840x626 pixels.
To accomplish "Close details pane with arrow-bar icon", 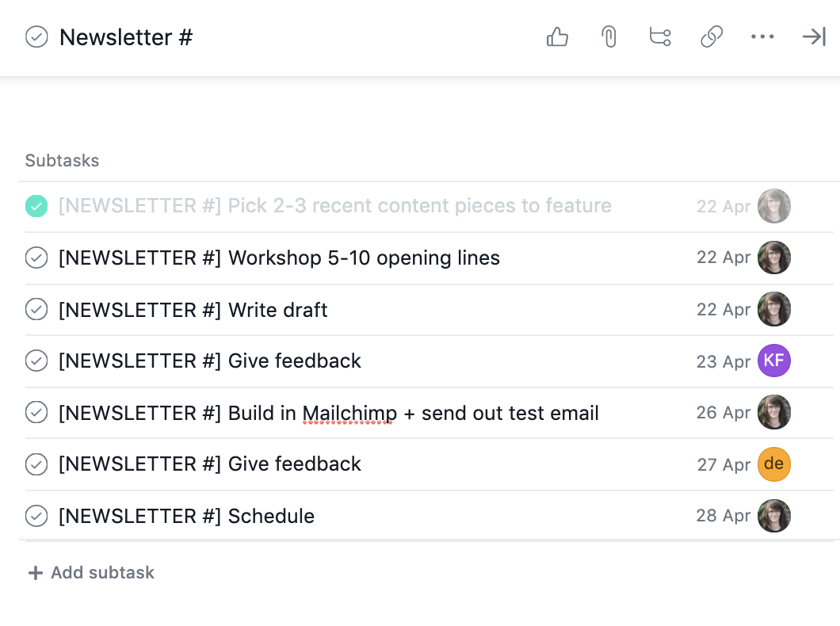I will 814,37.
